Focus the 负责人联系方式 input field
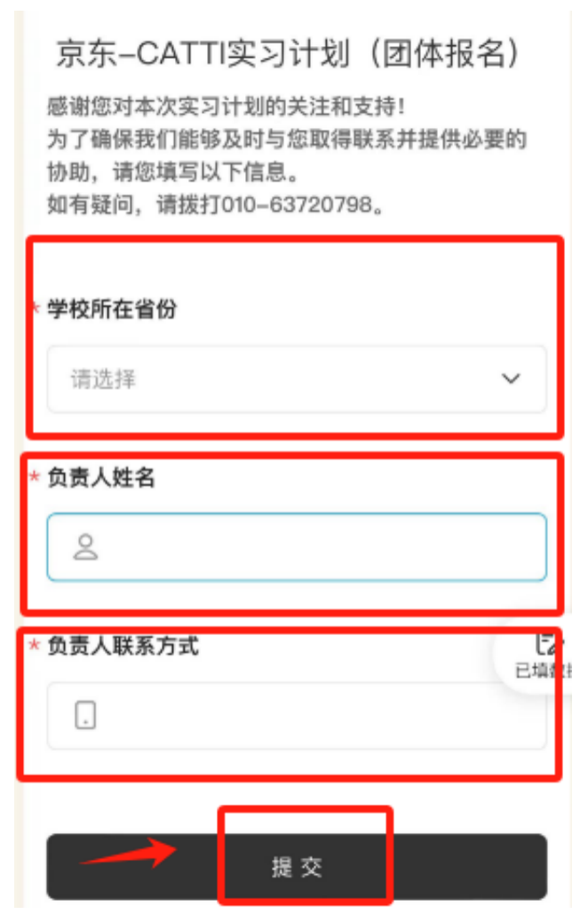The height and width of the screenshot is (922, 588). tap(297, 716)
